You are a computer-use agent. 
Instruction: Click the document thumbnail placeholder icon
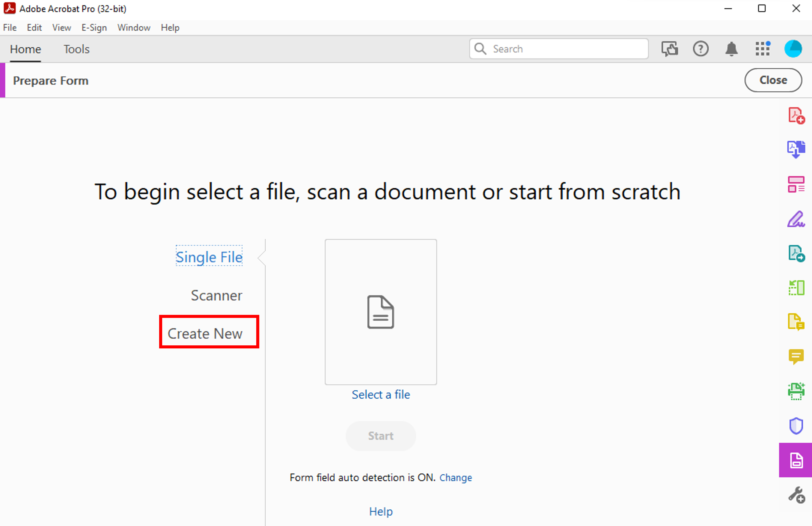[x=381, y=312]
